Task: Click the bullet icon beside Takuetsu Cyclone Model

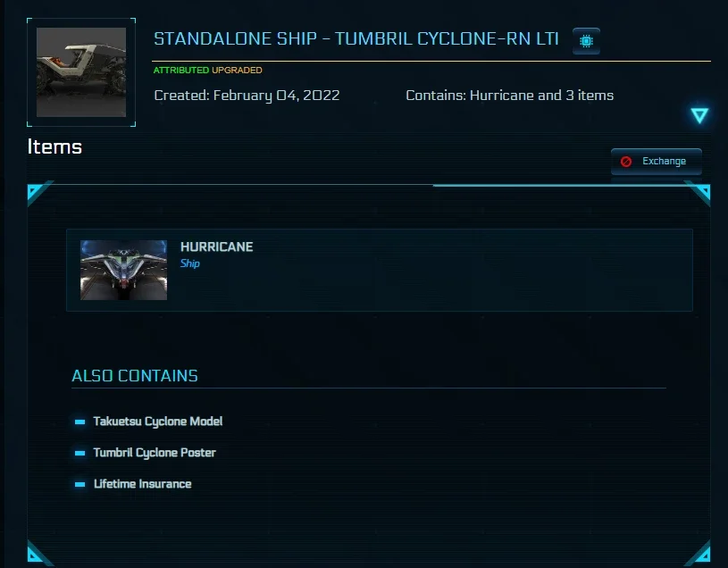Action: coord(79,422)
